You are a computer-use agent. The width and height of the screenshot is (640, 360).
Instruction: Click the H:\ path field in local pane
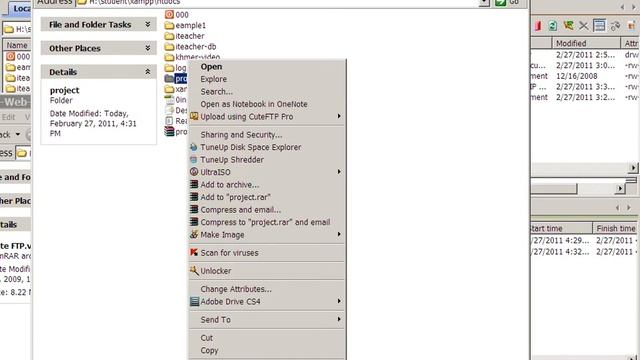[x=17, y=29]
